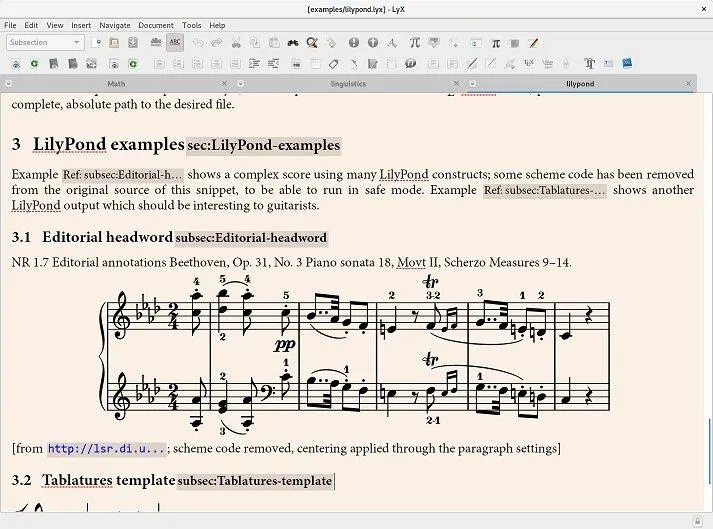Screen dimensions: 713x529
Task: Open the Document menu
Action: (156, 25)
